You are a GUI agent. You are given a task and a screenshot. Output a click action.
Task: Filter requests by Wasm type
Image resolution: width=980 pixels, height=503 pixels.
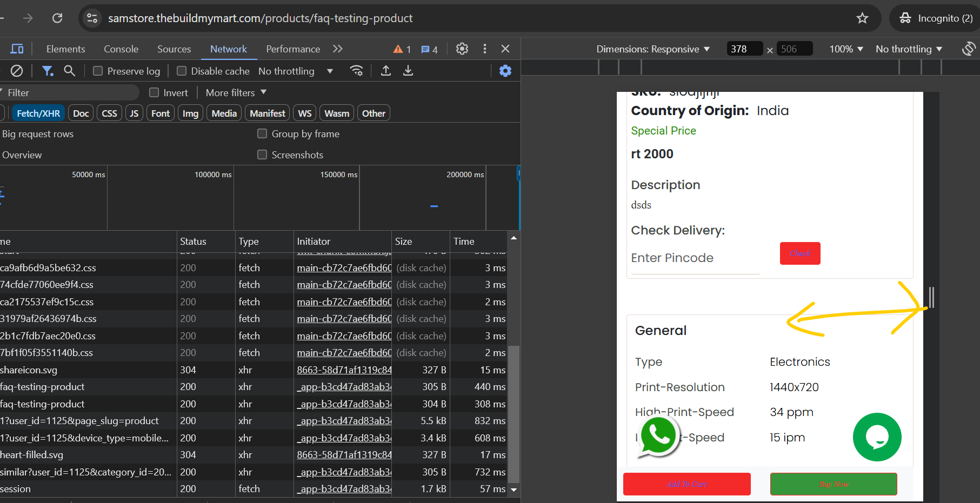click(x=337, y=113)
